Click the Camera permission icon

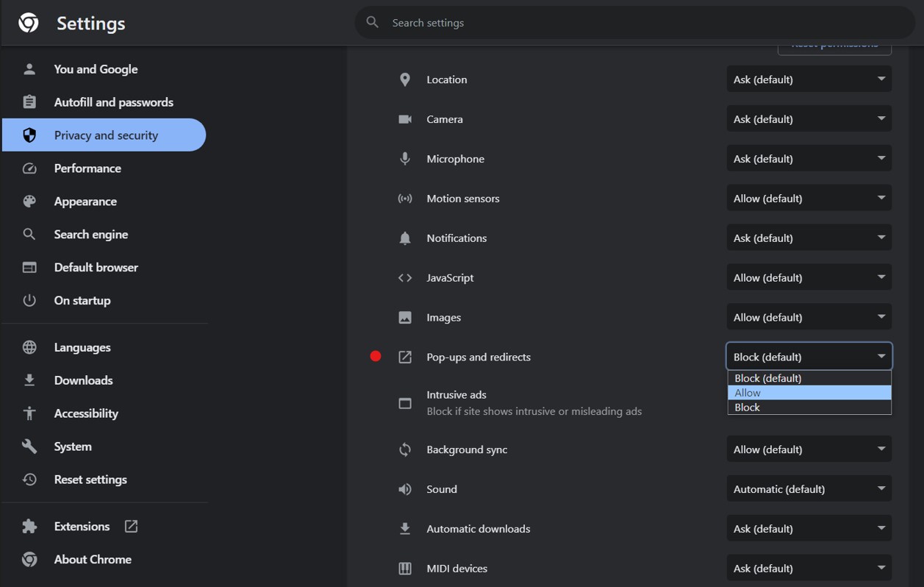[x=405, y=119]
